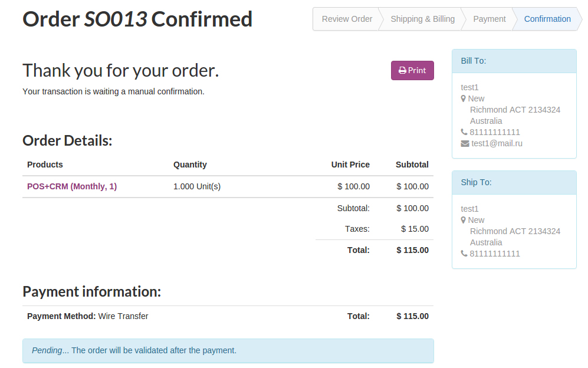Click the Wire Transfer payment method text
Viewport: 588px width, 368px height.
click(x=123, y=316)
